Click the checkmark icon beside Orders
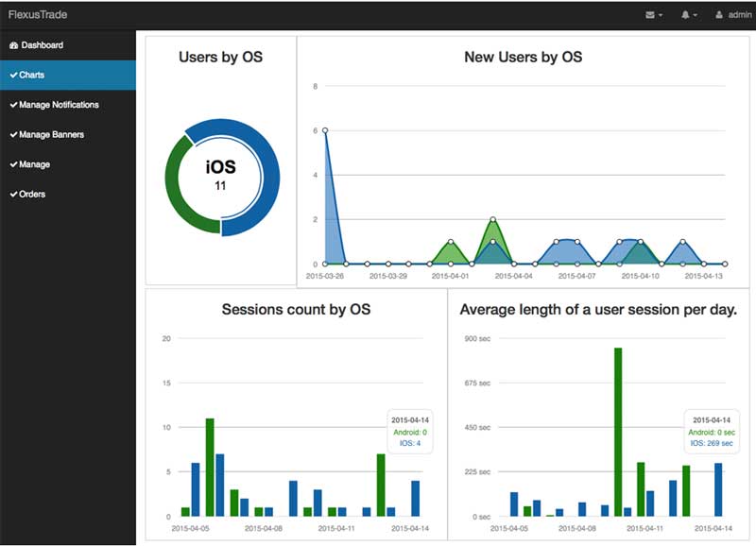Viewport: 756px width, 546px height. click(13, 195)
